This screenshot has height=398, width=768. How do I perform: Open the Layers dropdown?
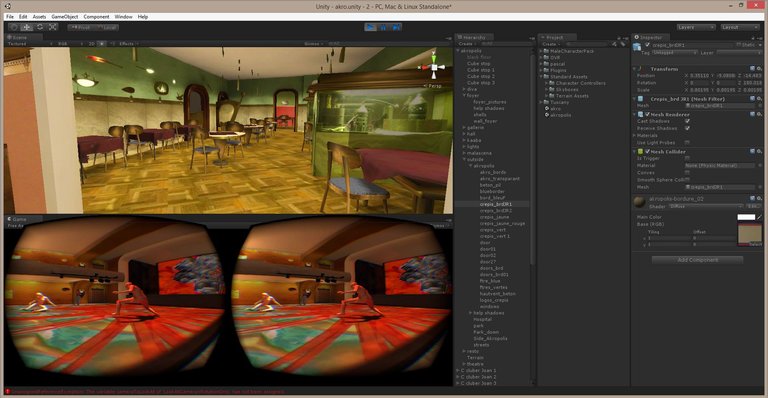pos(696,27)
